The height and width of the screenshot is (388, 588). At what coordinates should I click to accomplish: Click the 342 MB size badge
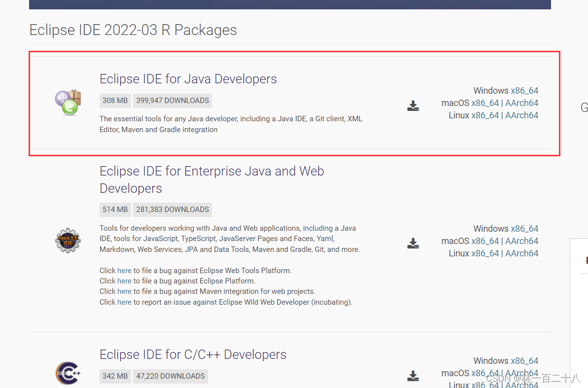(115, 376)
